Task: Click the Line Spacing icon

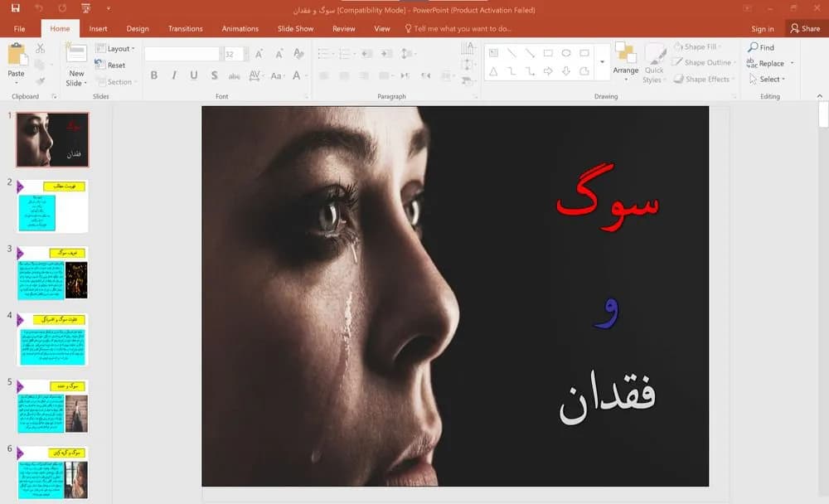Action: pos(408,54)
